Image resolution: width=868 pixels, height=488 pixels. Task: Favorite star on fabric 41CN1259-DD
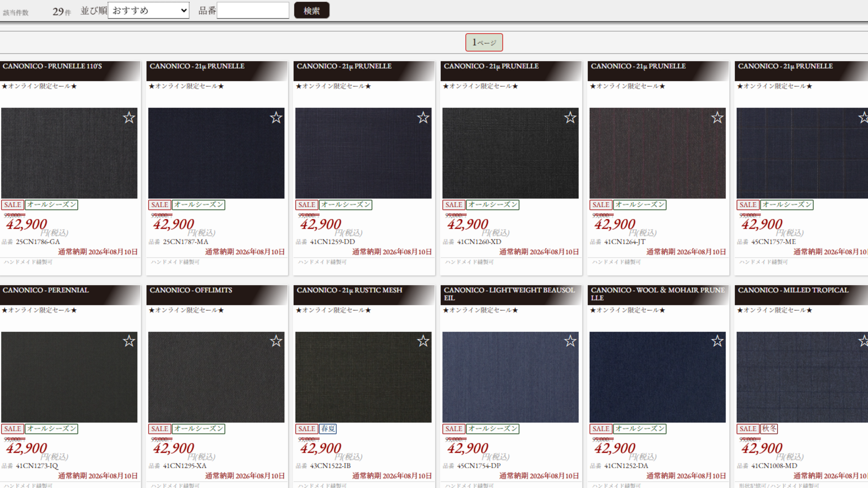tap(423, 118)
